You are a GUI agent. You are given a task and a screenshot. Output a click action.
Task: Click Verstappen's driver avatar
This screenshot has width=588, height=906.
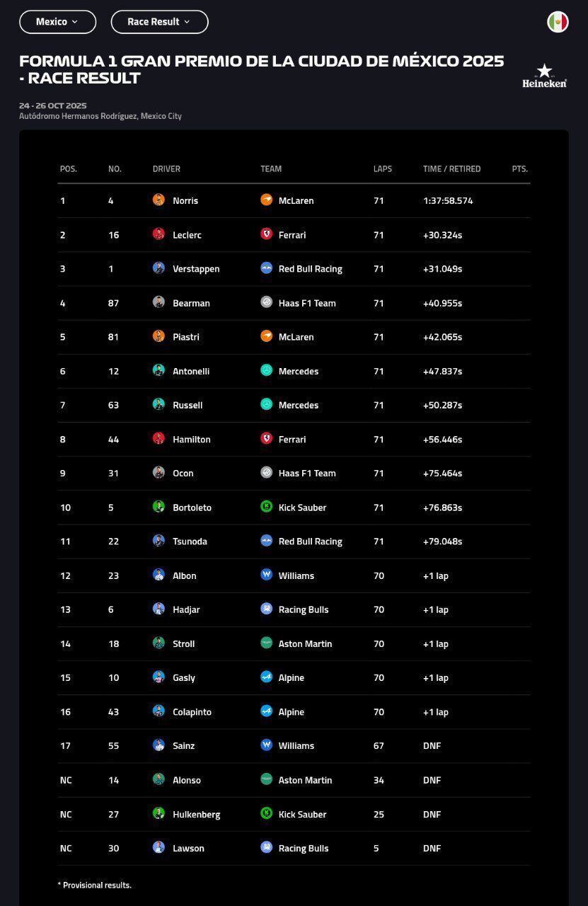tap(158, 268)
